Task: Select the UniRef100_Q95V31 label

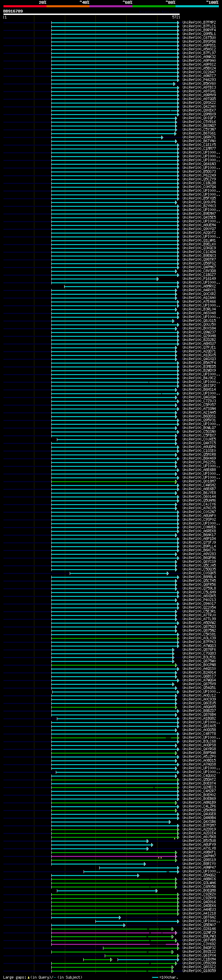Action: (x=199, y=420)
